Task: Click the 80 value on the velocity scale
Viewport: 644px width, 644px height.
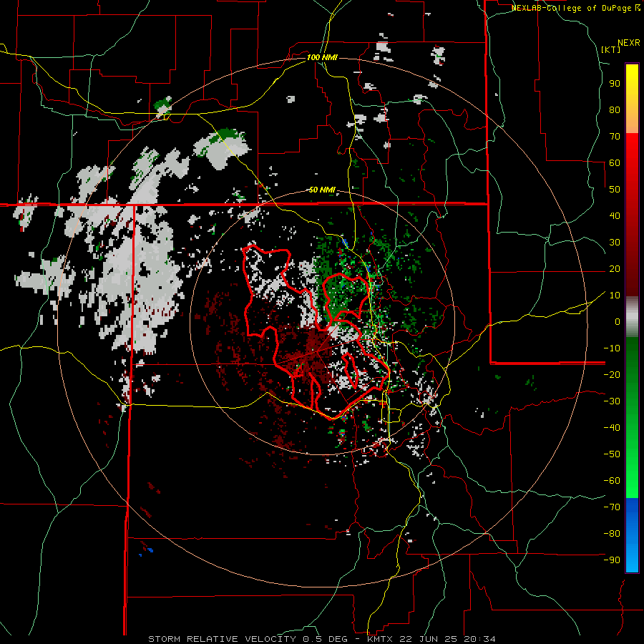Action: 615,110
